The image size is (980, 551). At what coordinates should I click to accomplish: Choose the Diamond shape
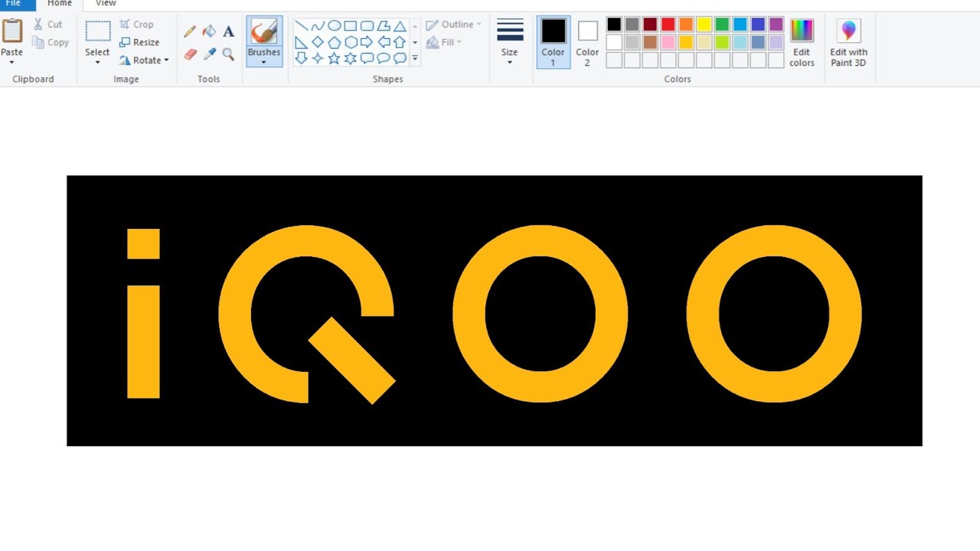click(x=318, y=42)
